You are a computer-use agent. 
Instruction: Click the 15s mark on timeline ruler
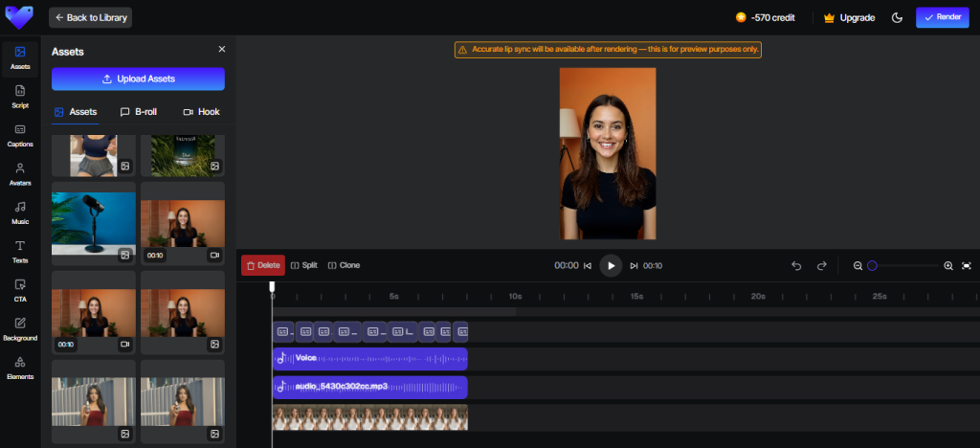[636, 296]
